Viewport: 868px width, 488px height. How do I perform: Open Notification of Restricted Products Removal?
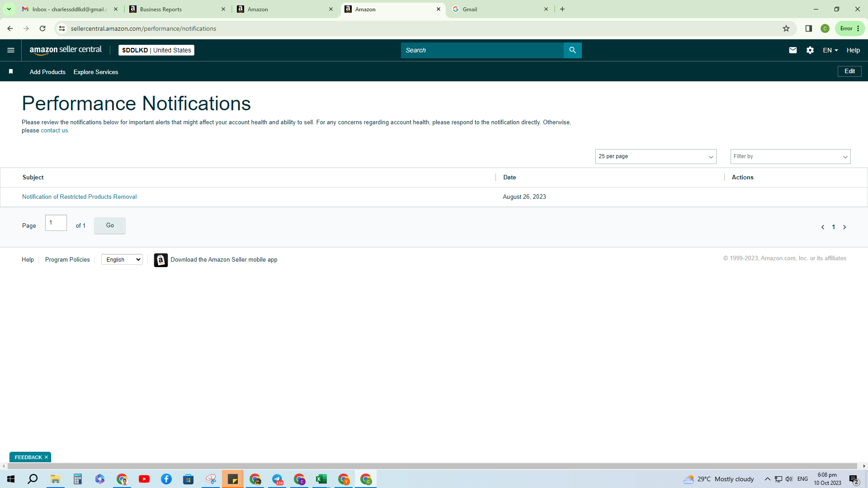(x=80, y=197)
